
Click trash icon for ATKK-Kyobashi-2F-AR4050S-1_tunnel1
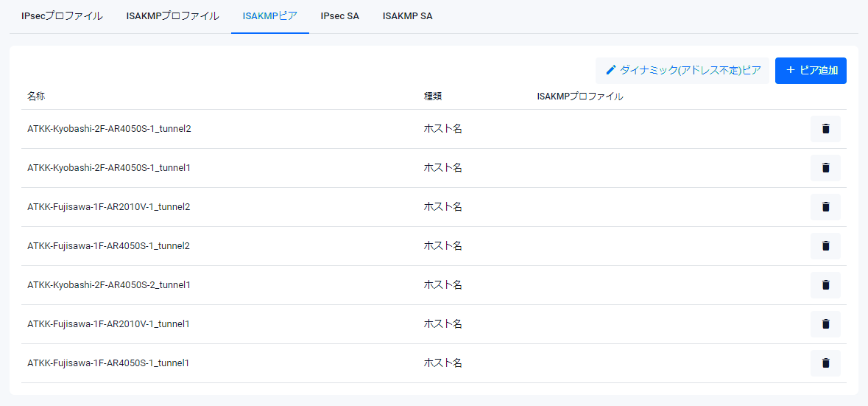pyautogui.click(x=825, y=168)
